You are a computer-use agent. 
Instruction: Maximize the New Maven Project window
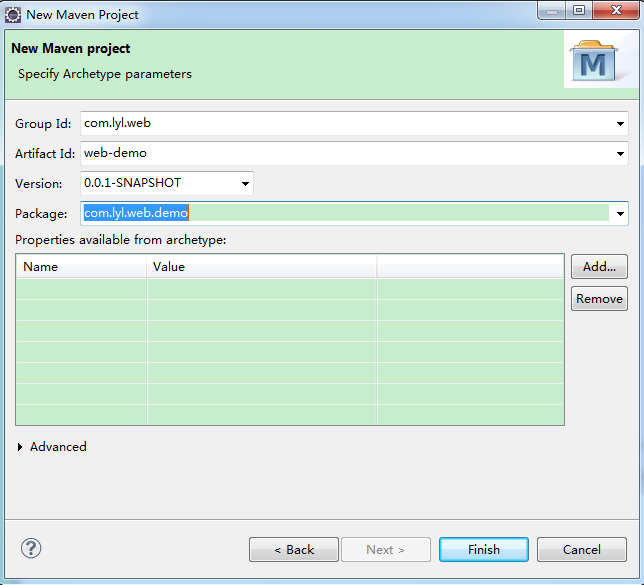pyautogui.click(x=579, y=10)
